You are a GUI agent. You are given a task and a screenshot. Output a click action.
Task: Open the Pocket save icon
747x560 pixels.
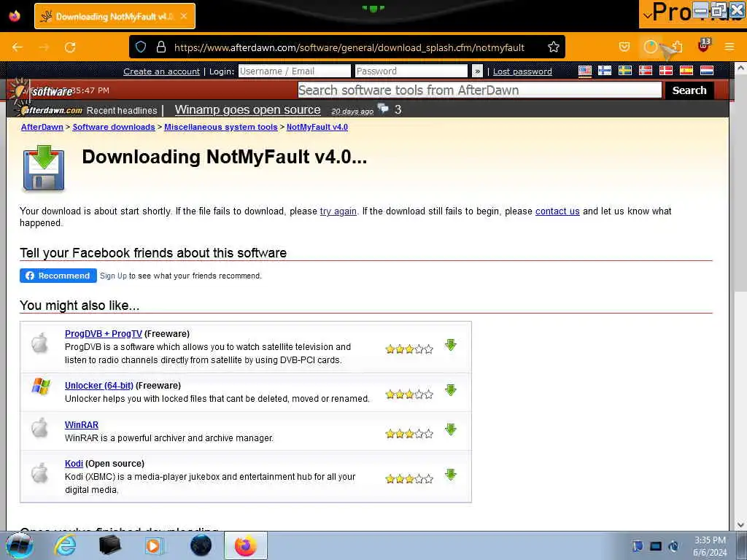pos(624,47)
